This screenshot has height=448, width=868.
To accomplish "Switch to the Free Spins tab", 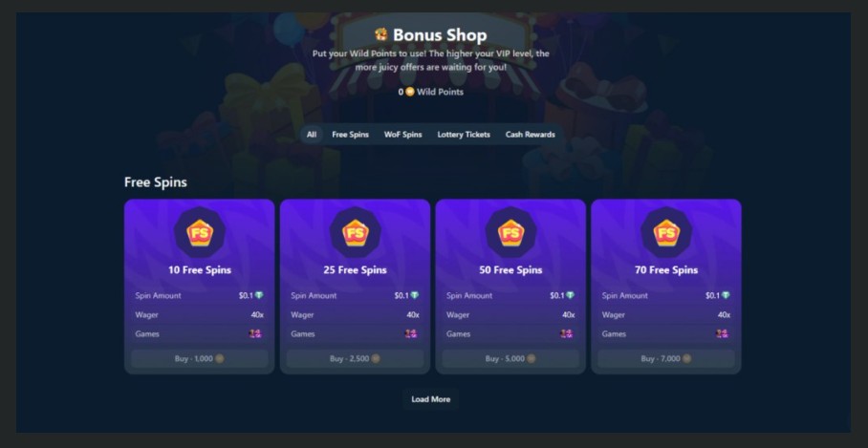I will click(x=351, y=135).
